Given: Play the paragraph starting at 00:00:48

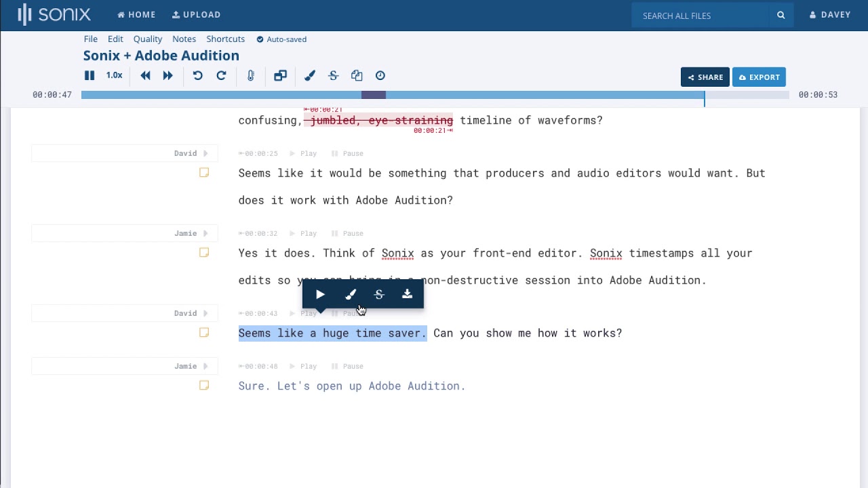Looking at the screenshot, I should tap(304, 367).
